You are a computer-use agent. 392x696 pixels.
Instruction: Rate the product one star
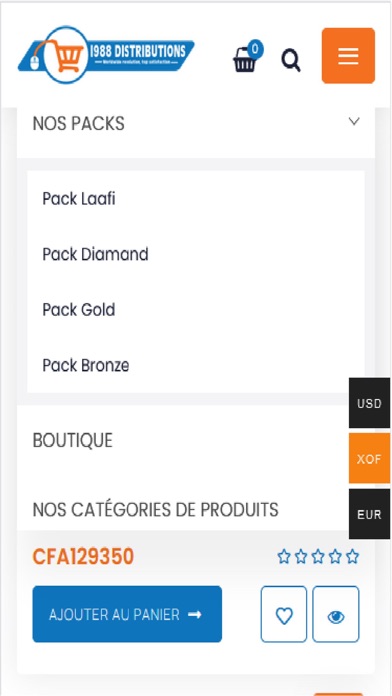click(x=284, y=556)
